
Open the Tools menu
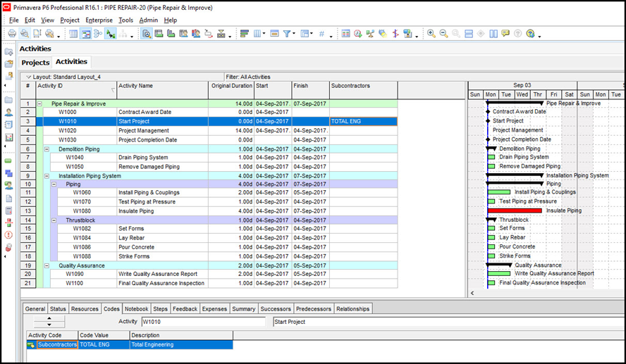pyautogui.click(x=125, y=20)
